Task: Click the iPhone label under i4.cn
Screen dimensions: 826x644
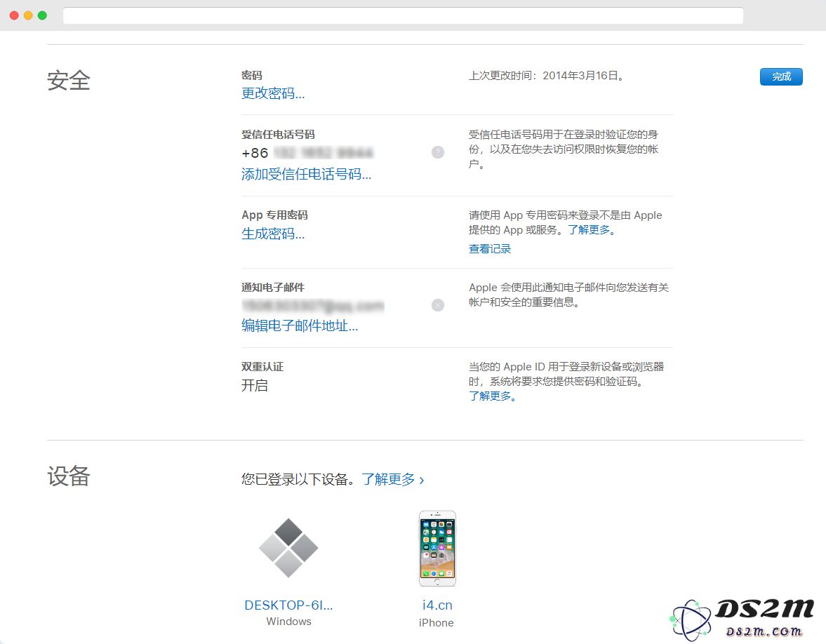Action: click(x=437, y=623)
